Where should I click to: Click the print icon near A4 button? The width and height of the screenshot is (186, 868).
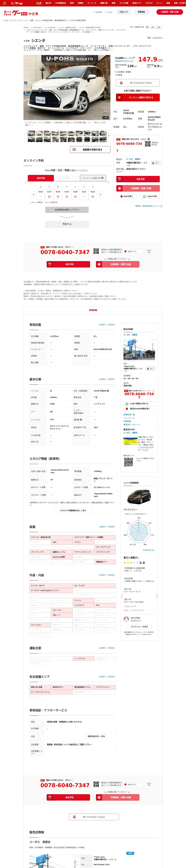(x=147, y=27)
